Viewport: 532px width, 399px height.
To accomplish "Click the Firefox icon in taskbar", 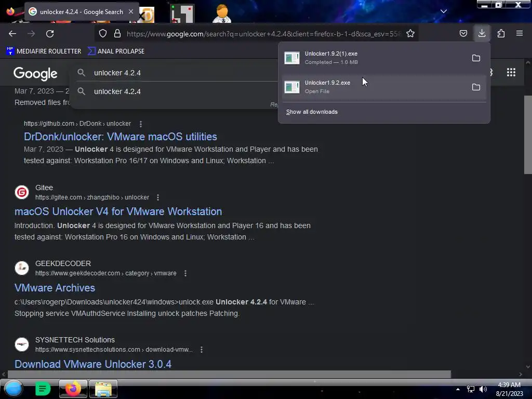I will click(73, 389).
